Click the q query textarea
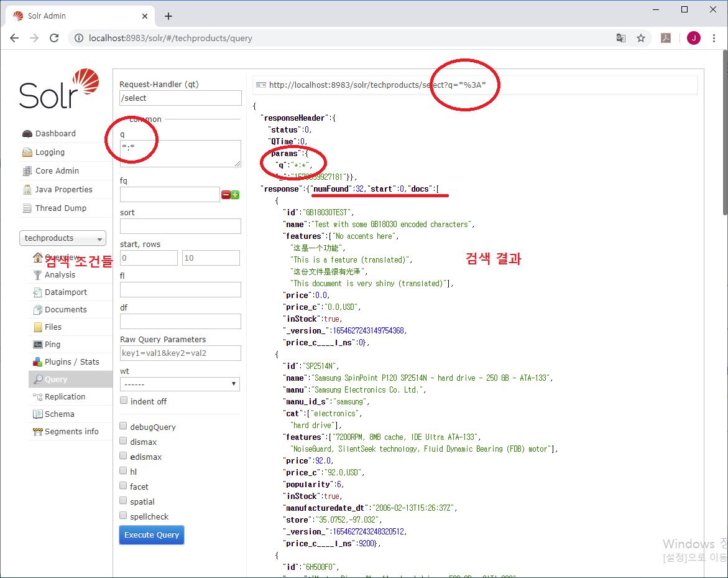 [181, 153]
